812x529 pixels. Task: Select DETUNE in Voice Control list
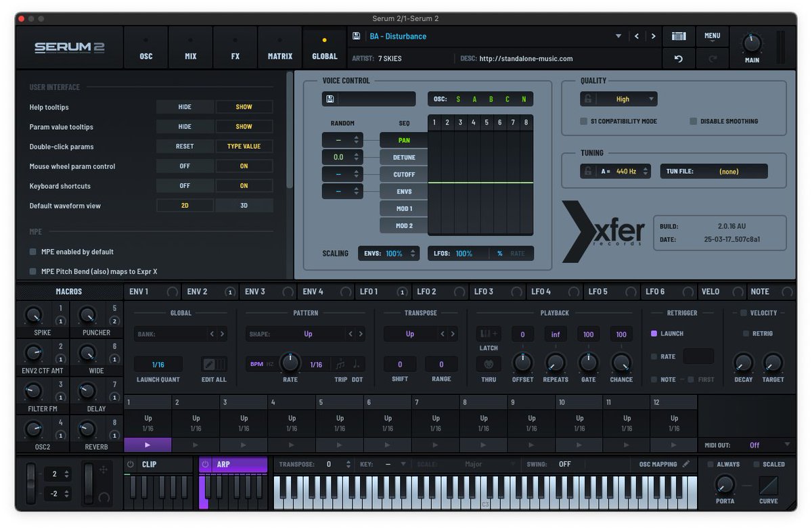click(x=404, y=158)
